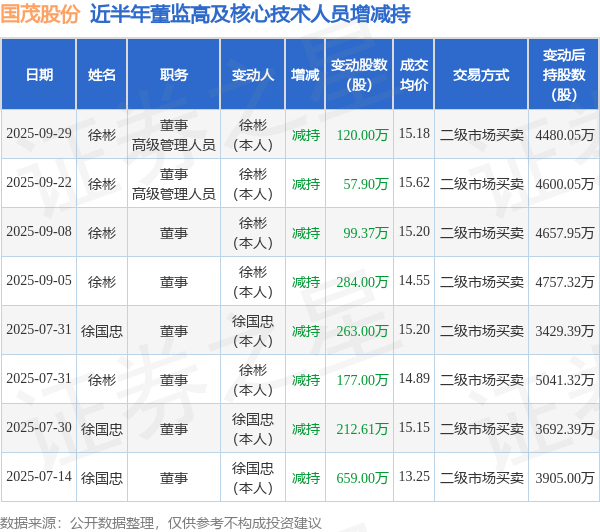Image resolution: width=600 pixels, height=532 pixels.
Task: Click the 284.00万 share change value
Action: [x=362, y=282]
